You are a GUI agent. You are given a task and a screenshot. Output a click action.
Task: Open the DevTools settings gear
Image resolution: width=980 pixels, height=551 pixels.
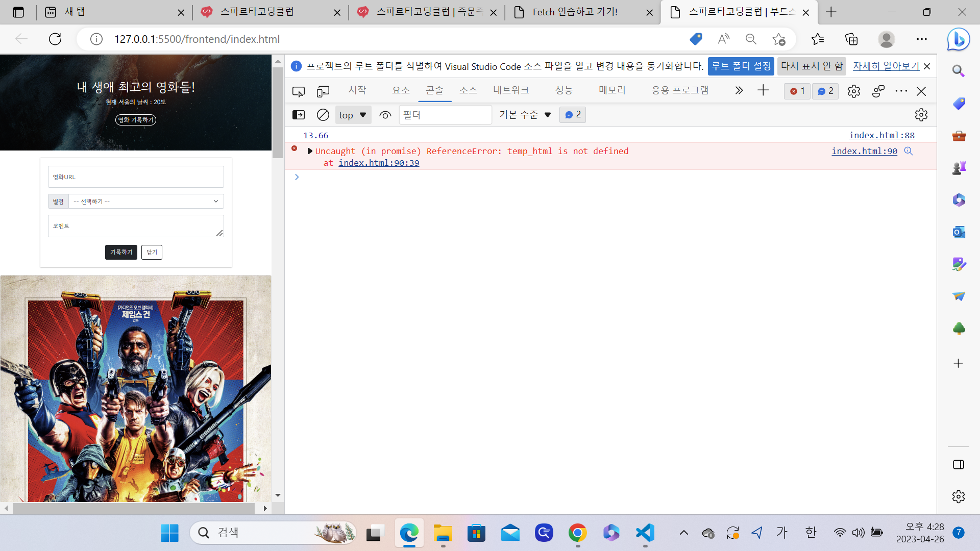853,91
